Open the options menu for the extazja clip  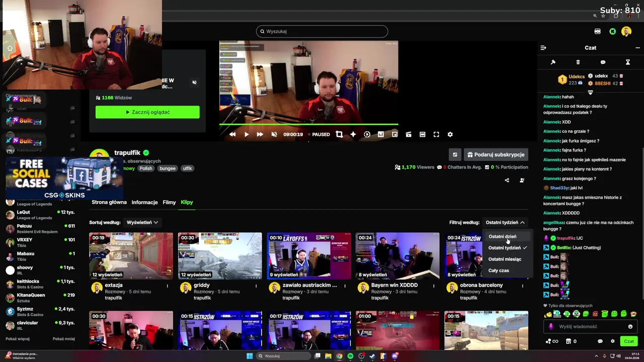[x=168, y=286]
